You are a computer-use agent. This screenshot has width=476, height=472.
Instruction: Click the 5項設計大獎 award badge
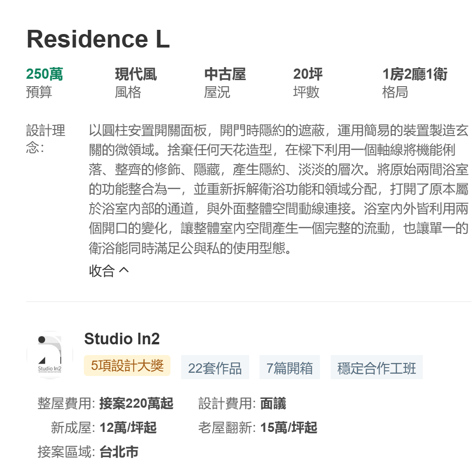click(127, 366)
